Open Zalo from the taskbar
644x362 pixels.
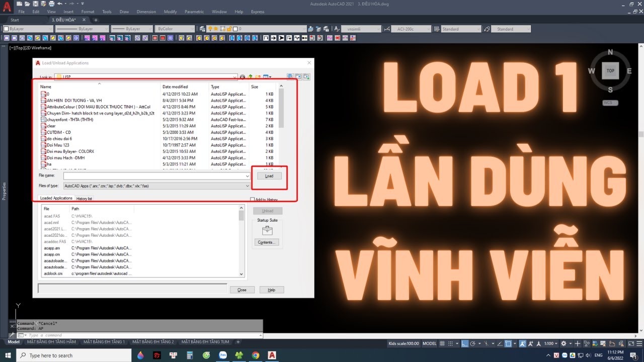[223, 355]
